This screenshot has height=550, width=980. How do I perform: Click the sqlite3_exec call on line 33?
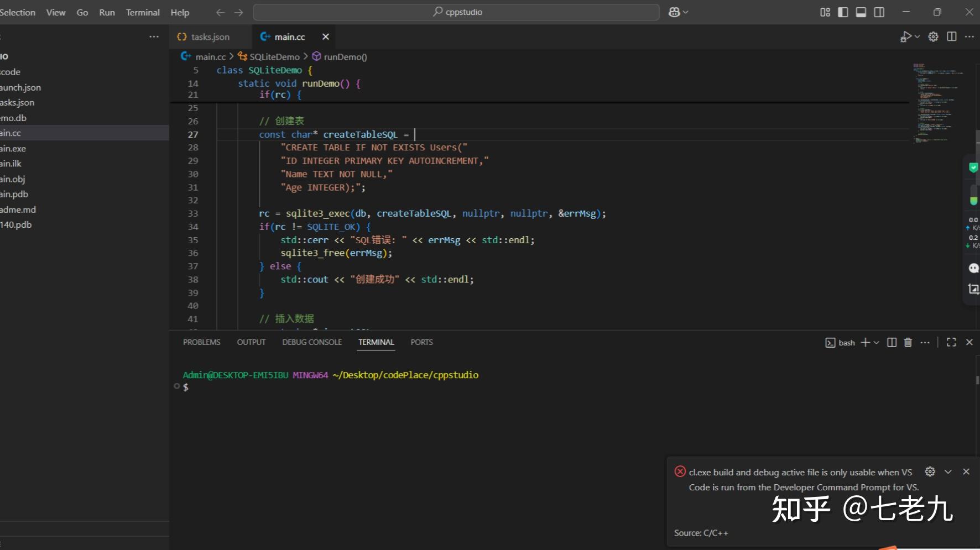317,213
